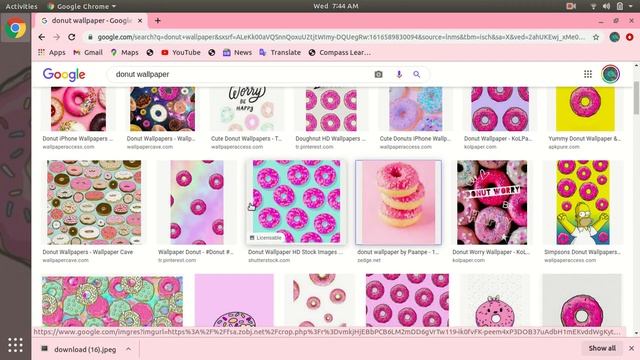640x360 pixels.
Task: Click Show all downloads
Action: [602, 348]
